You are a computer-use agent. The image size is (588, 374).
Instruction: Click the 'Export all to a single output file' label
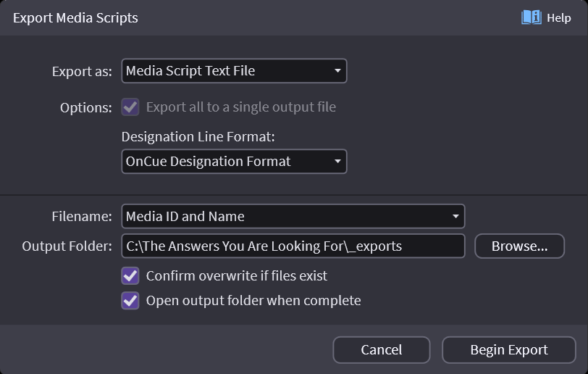(x=240, y=107)
